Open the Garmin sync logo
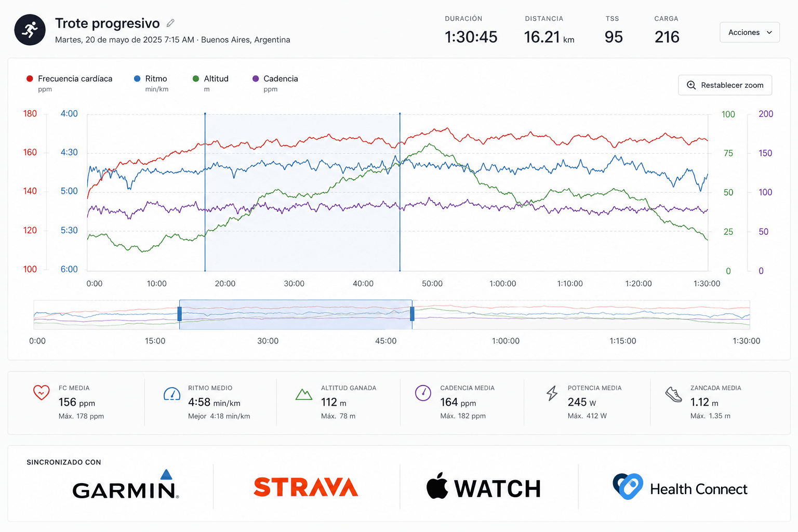798x532 pixels. click(x=126, y=484)
